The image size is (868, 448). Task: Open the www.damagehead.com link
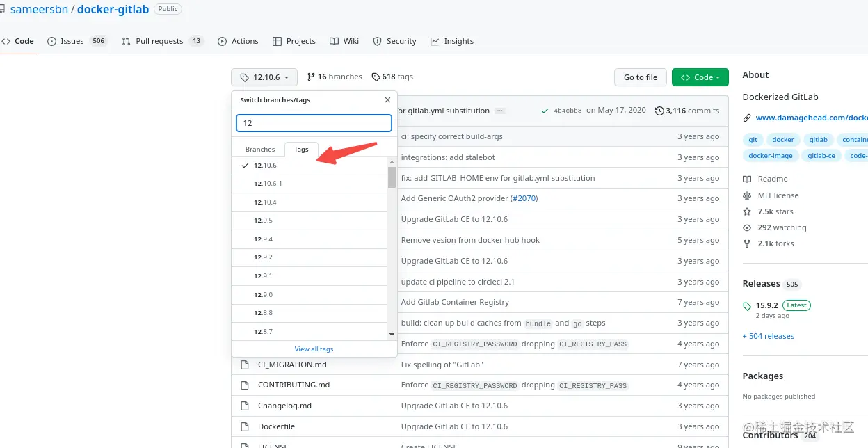tap(811, 118)
